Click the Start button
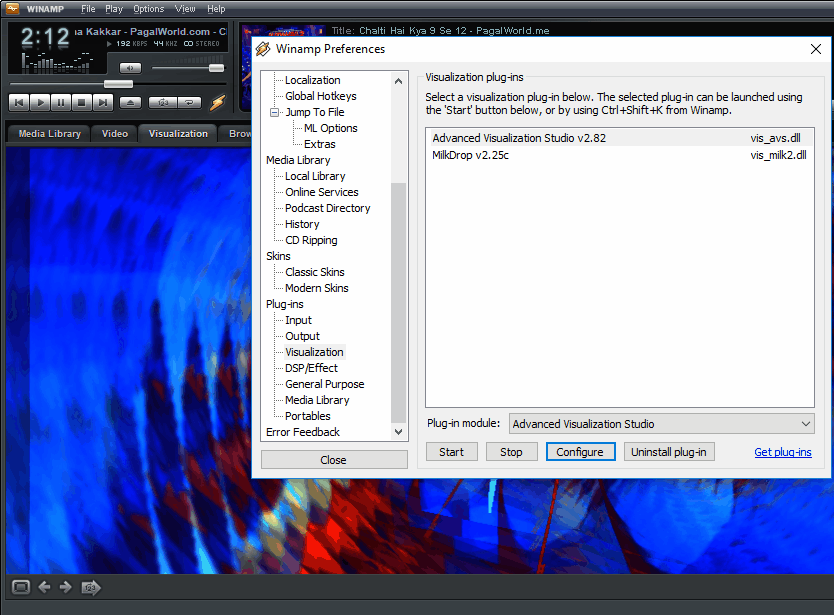834x615 pixels. pyautogui.click(x=452, y=452)
